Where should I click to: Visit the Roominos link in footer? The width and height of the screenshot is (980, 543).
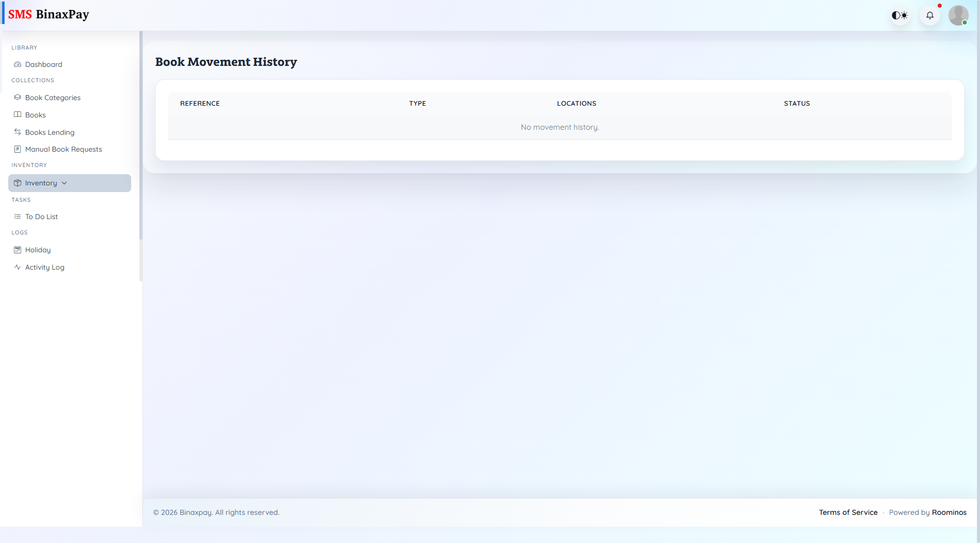coord(949,512)
